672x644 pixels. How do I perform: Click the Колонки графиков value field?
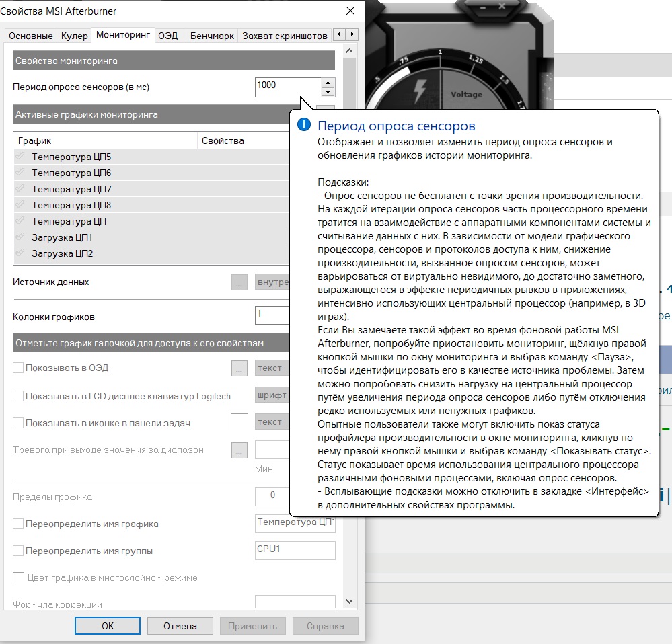tap(272, 315)
